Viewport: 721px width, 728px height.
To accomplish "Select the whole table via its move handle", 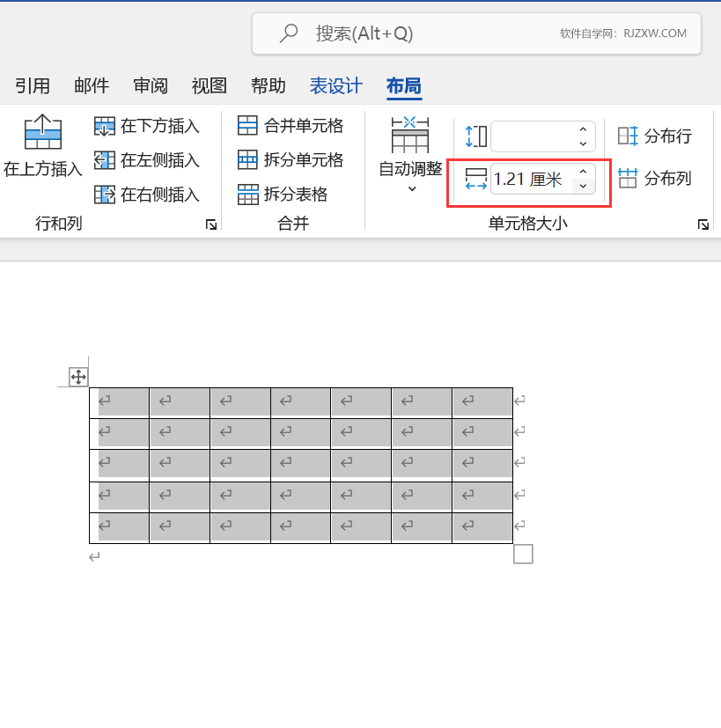I will 77,376.
